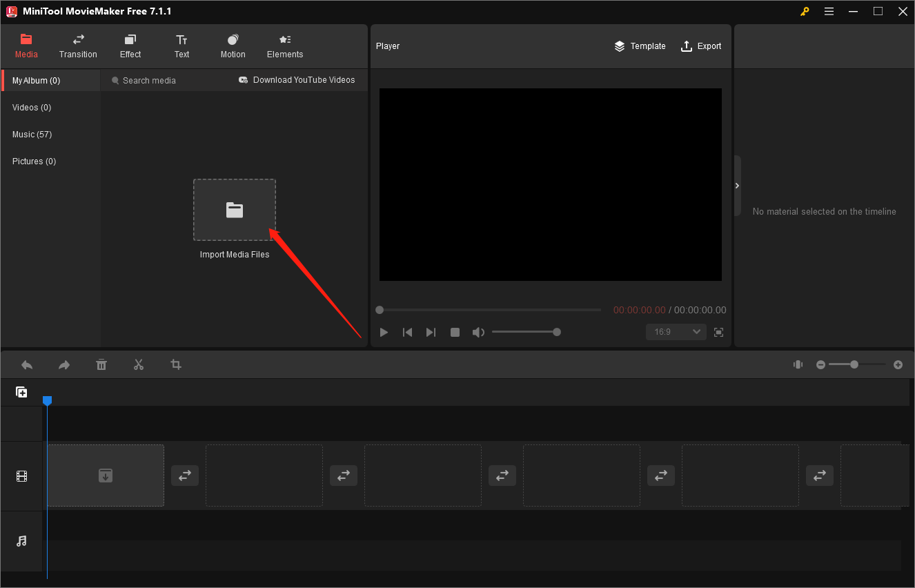The image size is (915, 588).
Task: Click the Undo arrow icon
Action: coord(27,364)
